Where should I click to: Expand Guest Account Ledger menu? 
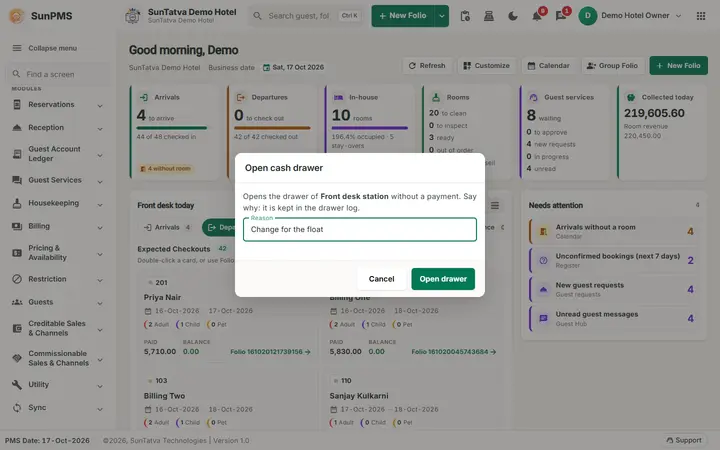click(57, 154)
